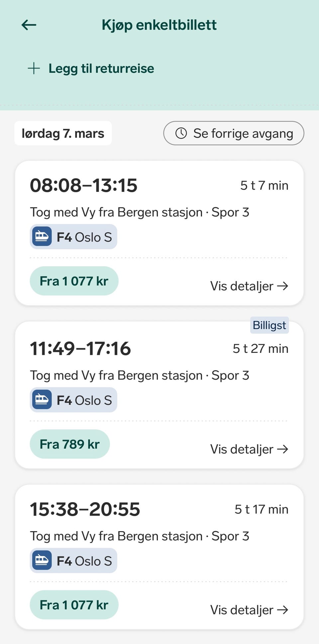Tap the back arrow icon
The image size is (319, 644).
pos(29,25)
